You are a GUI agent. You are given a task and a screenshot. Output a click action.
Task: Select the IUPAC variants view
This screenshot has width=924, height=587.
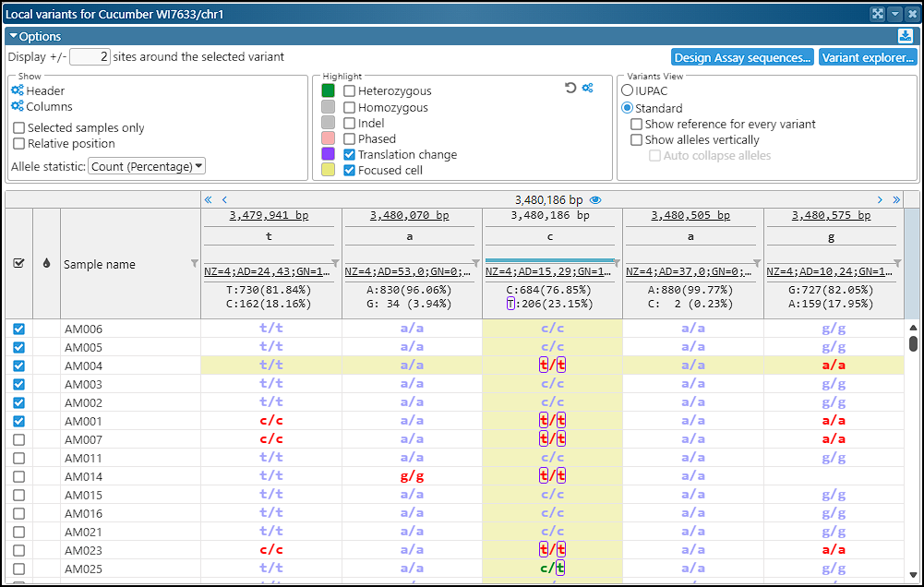click(628, 91)
